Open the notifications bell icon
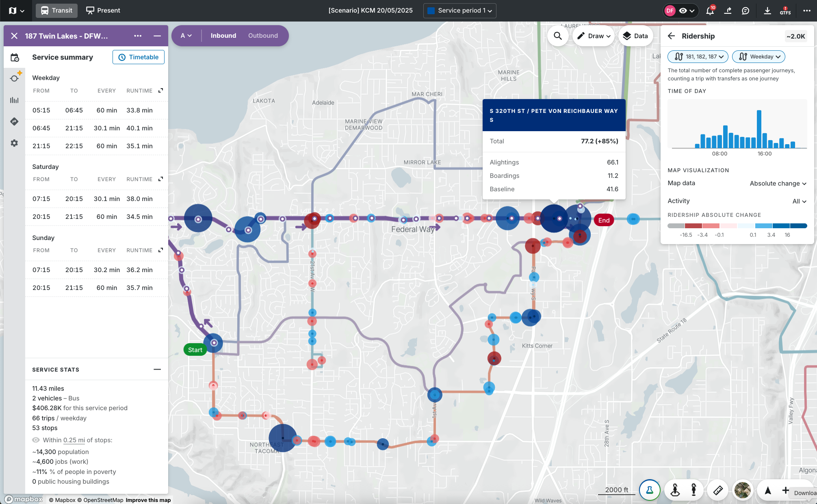The width and height of the screenshot is (817, 504). 710,11
